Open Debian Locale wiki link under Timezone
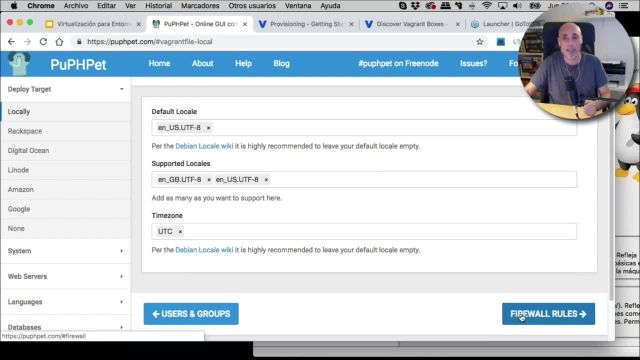Image resolution: width=640 pixels, height=360 pixels. pos(204,250)
